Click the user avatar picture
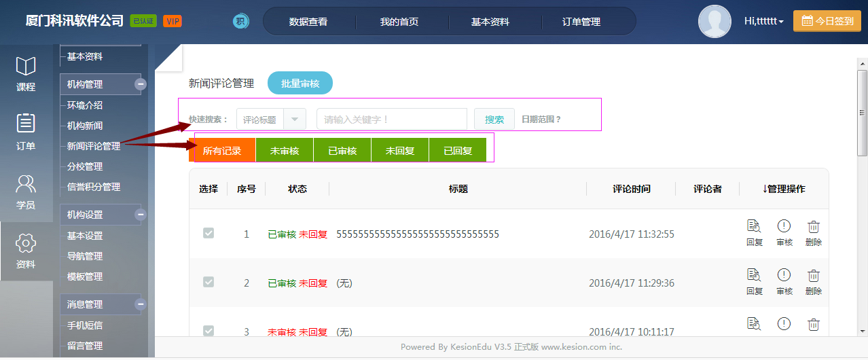Image resolution: width=868 pixels, height=360 pixels. click(x=715, y=22)
